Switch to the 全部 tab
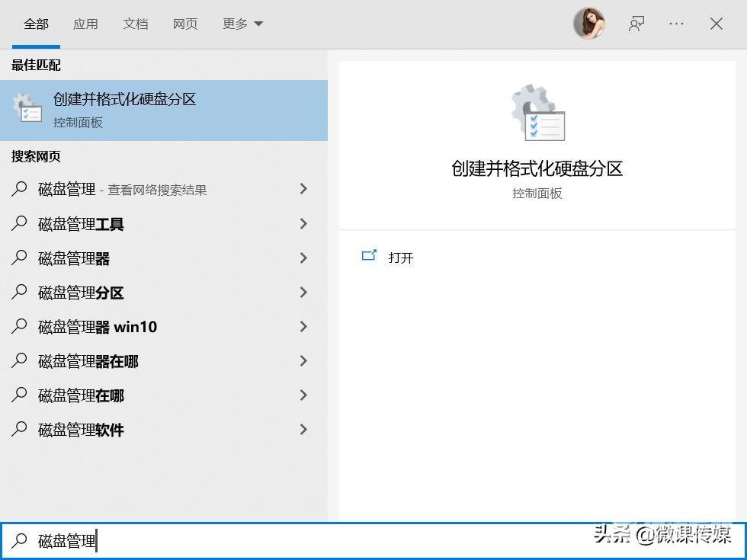The width and height of the screenshot is (747, 560). [37, 24]
